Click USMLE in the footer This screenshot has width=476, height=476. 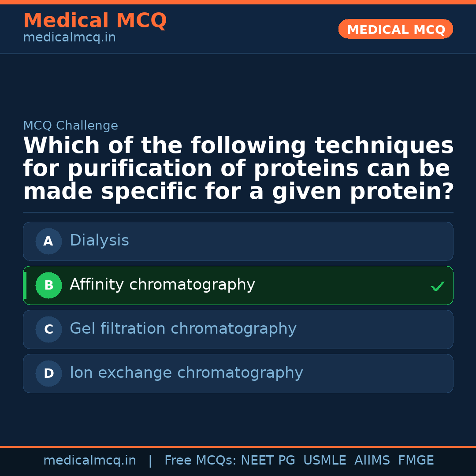(324, 461)
